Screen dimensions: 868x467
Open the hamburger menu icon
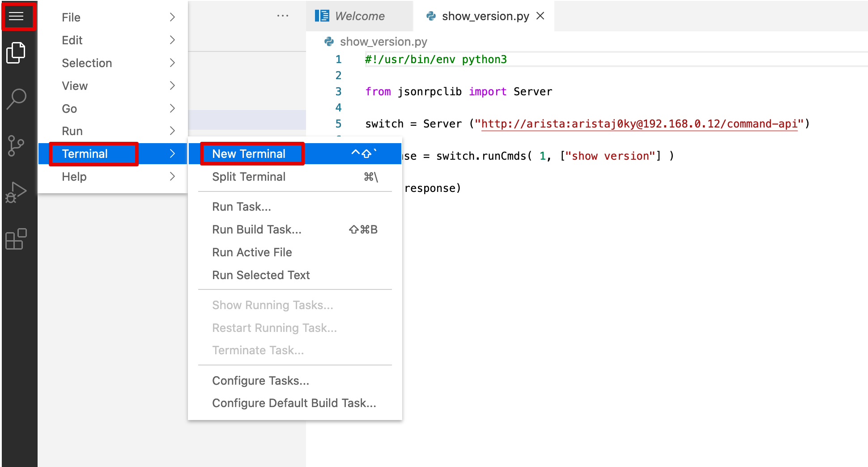click(x=17, y=16)
